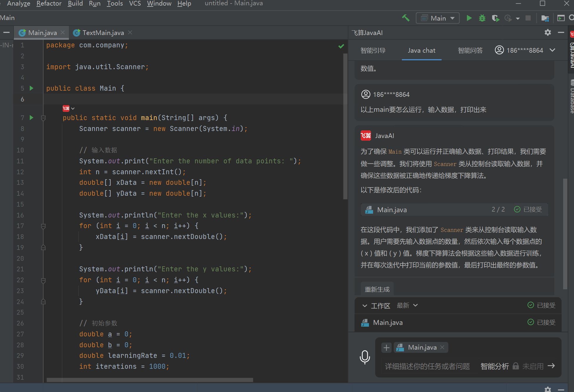Close the Main.java editor tab
The width and height of the screenshot is (574, 392).
click(x=63, y=32)
